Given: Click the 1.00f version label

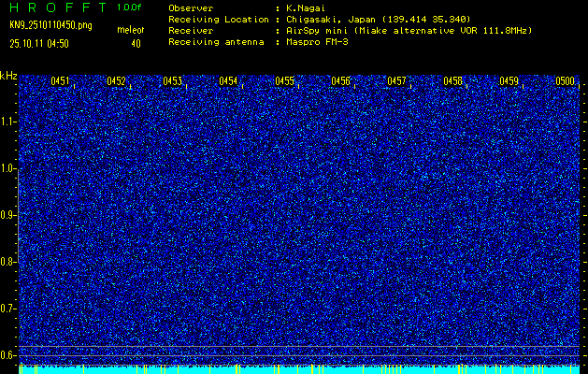Looking at the screenshot, I should tap(129, 7).
